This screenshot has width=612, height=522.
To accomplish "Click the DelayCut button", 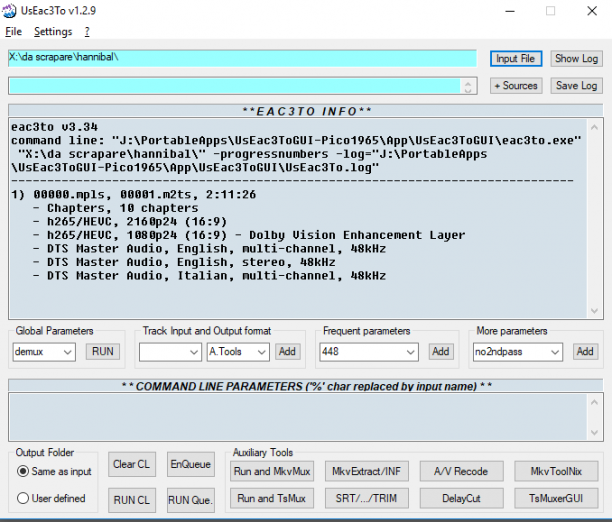I will point(461,499).
